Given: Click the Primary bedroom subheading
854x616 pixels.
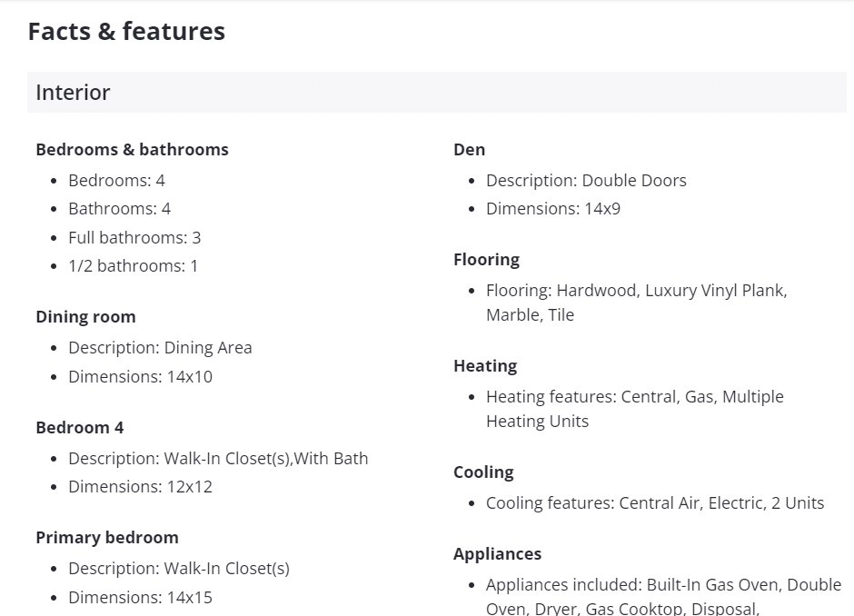Looking at the screenshot, I should pyautogui.click(x=107, y=538).
